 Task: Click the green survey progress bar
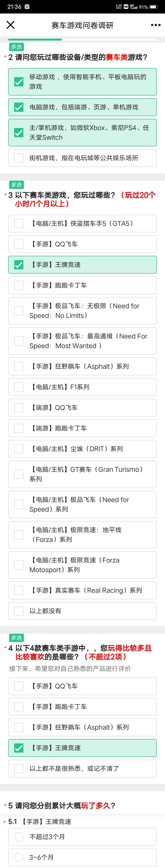click(35, 39)
